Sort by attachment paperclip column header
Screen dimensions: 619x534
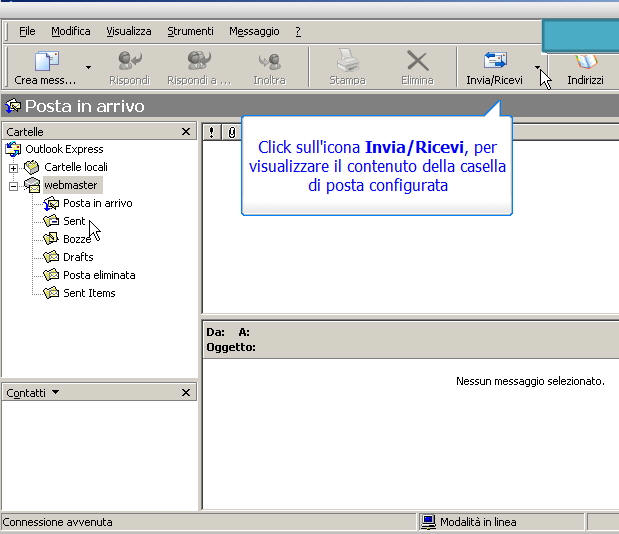tap(232, 132)
